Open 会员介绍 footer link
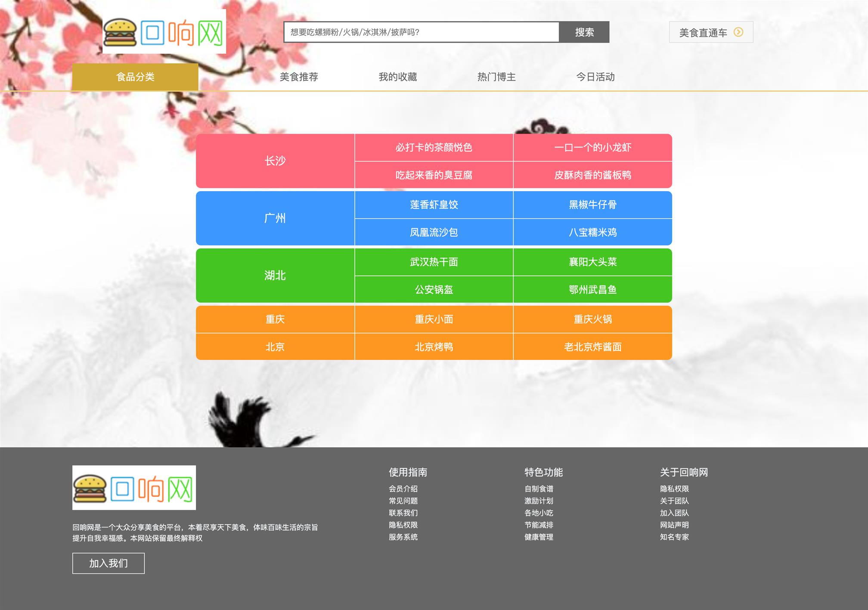This screenshot has width=868, height=610. (x=403, y=489)
